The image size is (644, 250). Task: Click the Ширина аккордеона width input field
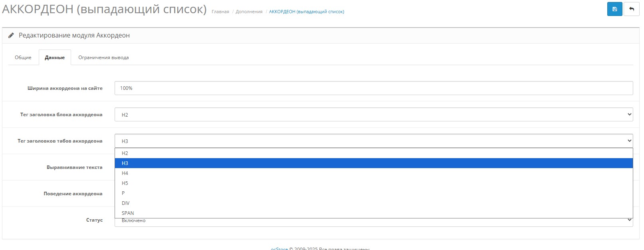click(373, 88)
